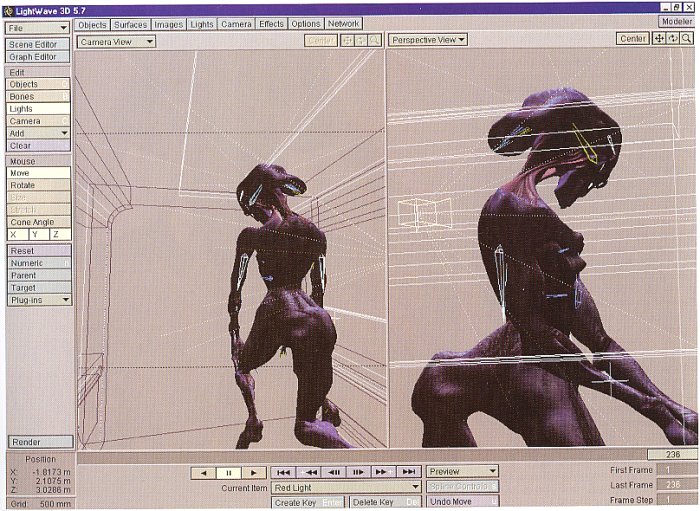The height and width of the screenshot is (511, 700).
Task: Click the Render button
Action: 39,441
